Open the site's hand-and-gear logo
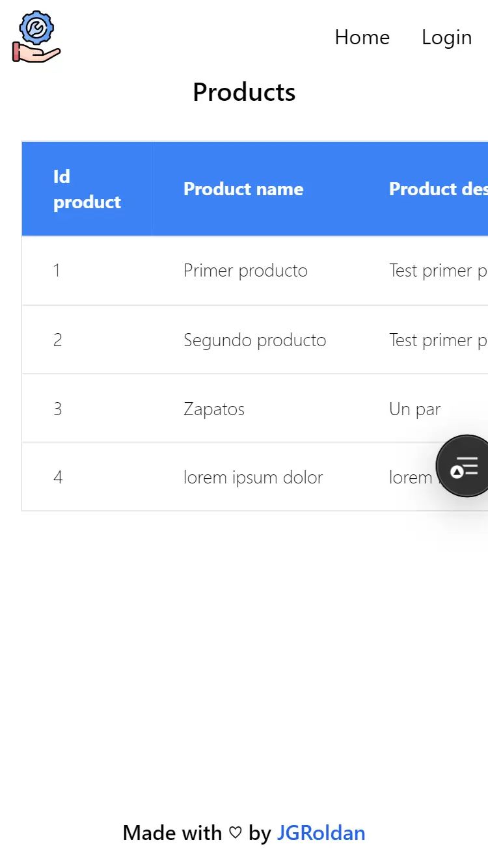The width and height of the screenshot is (488, 868). pos(36,36)
